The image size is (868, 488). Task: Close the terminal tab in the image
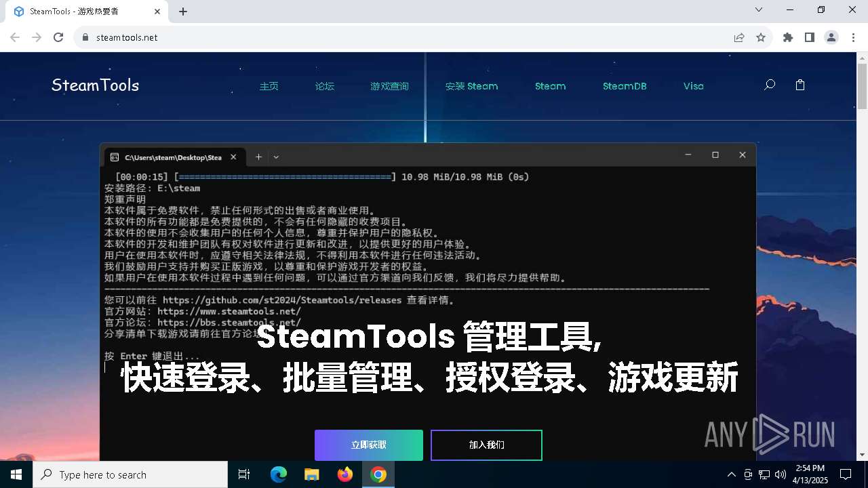pyautogui.click(x=233, y=157)
